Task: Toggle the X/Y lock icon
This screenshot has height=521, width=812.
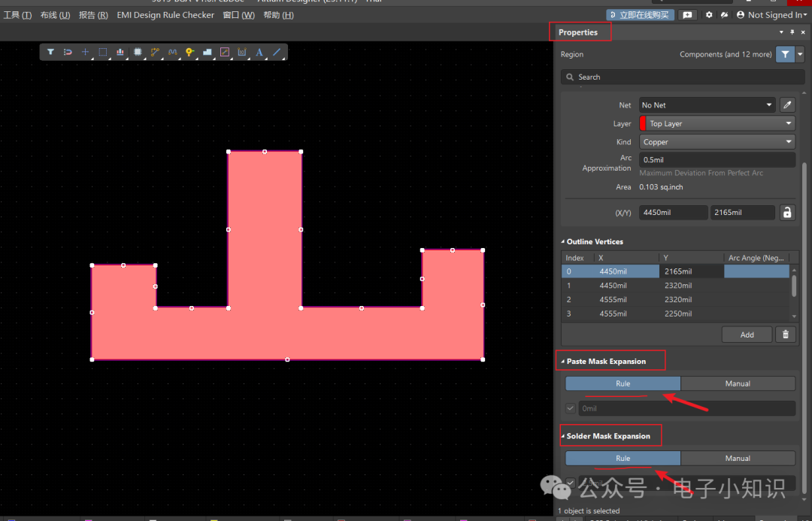Action: click(787, 212)
